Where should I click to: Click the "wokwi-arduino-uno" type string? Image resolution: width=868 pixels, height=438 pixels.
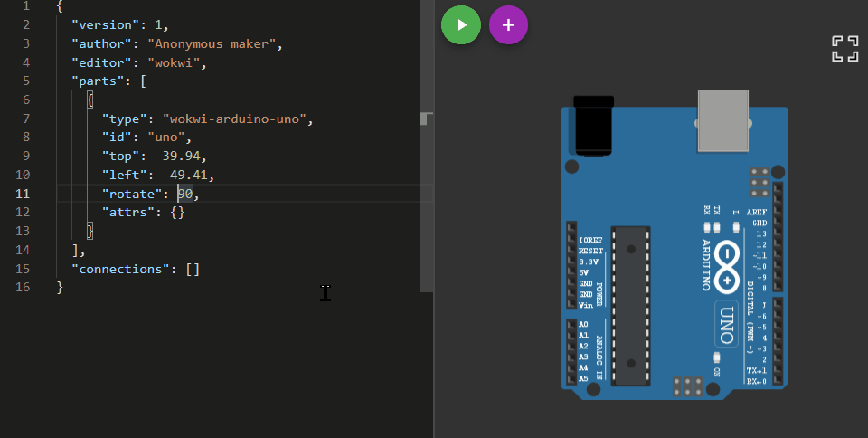coord(234,119)
